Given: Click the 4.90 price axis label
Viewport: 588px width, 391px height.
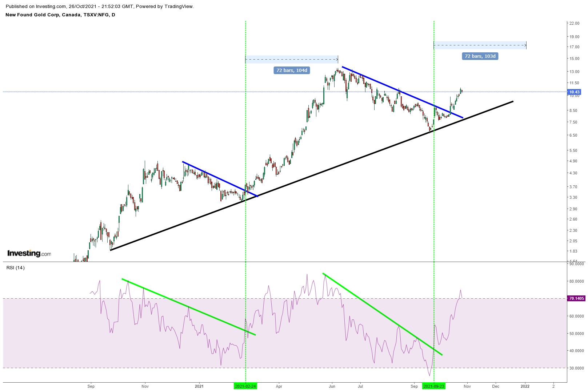Looking at the screenshot, I should pos(573,161).
